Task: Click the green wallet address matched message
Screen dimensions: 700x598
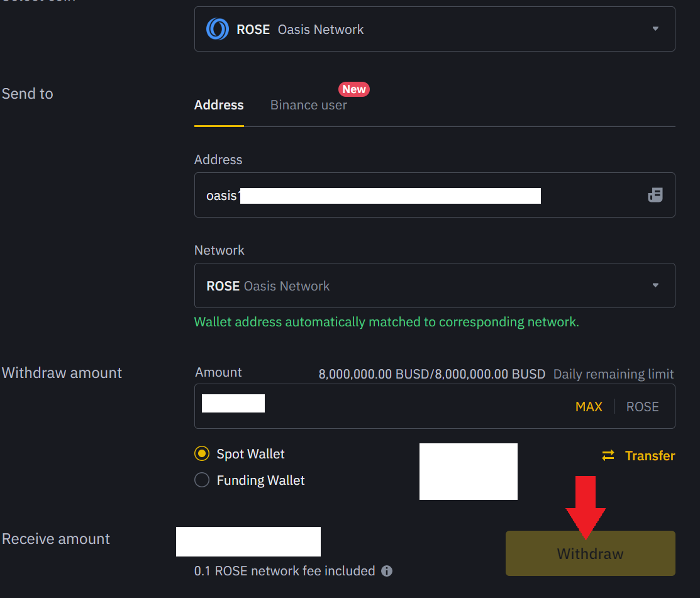Action: [x=386, y=322]
